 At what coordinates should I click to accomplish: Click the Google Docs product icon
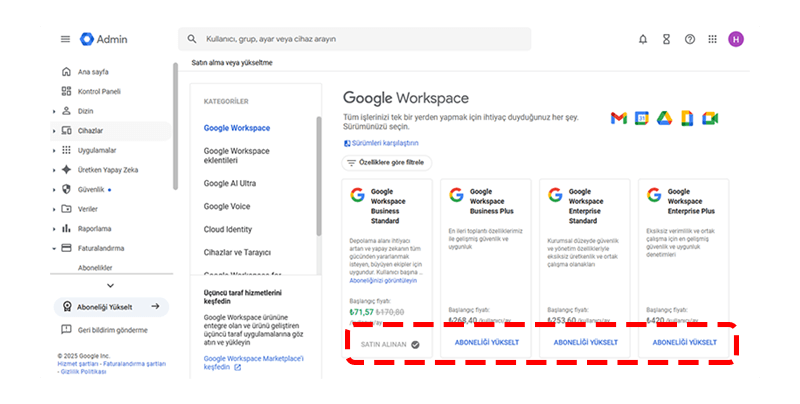pyautogui.click(x=687, y=118)
